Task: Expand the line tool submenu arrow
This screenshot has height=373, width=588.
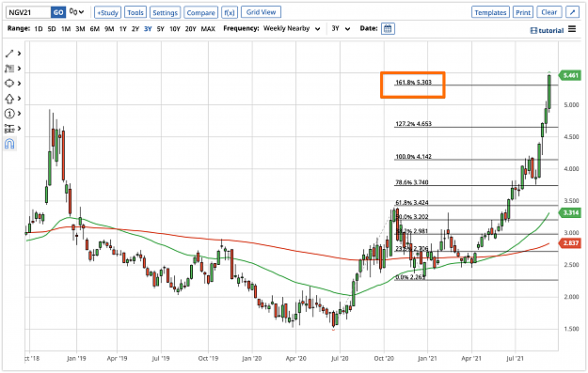Action: 19,54
